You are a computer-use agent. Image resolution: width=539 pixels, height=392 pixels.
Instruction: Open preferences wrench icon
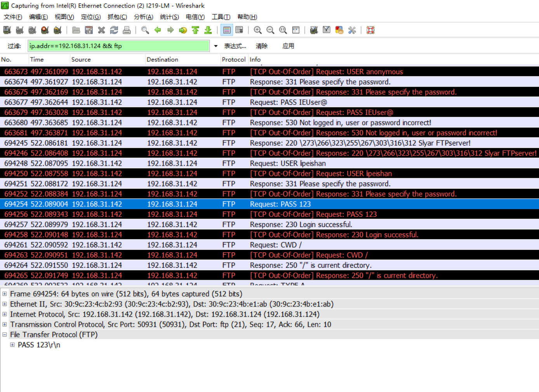tap(352, 30)
